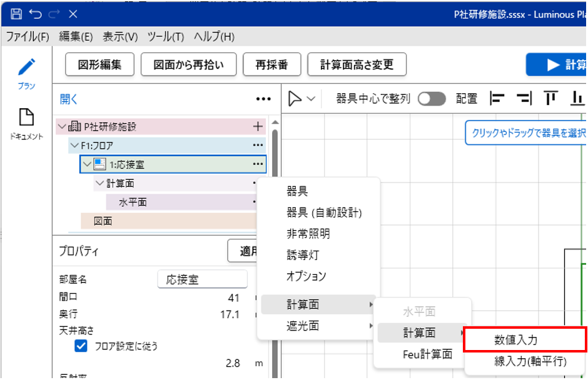Open ツール(T) in the menu bar
Viewport: 588px width, 380px height.
166,37
